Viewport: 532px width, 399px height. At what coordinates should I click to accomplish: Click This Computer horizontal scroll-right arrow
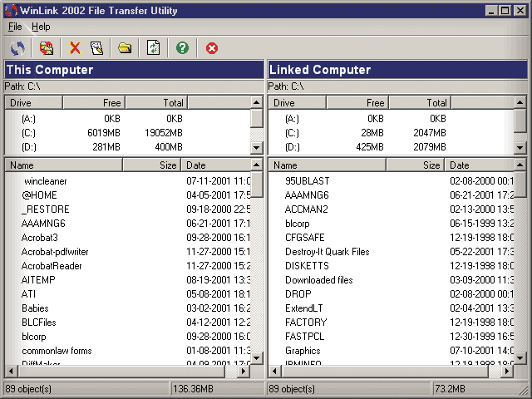point(244,372)
